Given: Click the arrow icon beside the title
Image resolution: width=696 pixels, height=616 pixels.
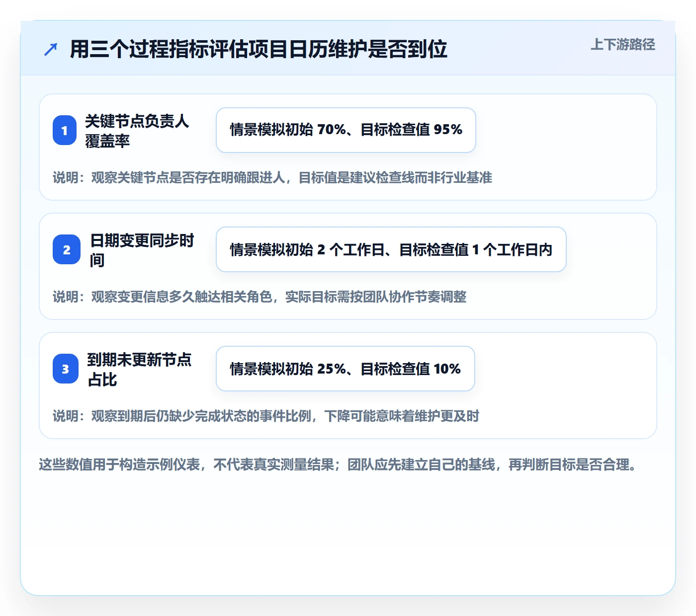Looking at the screenshot, I should pos(51,49).
